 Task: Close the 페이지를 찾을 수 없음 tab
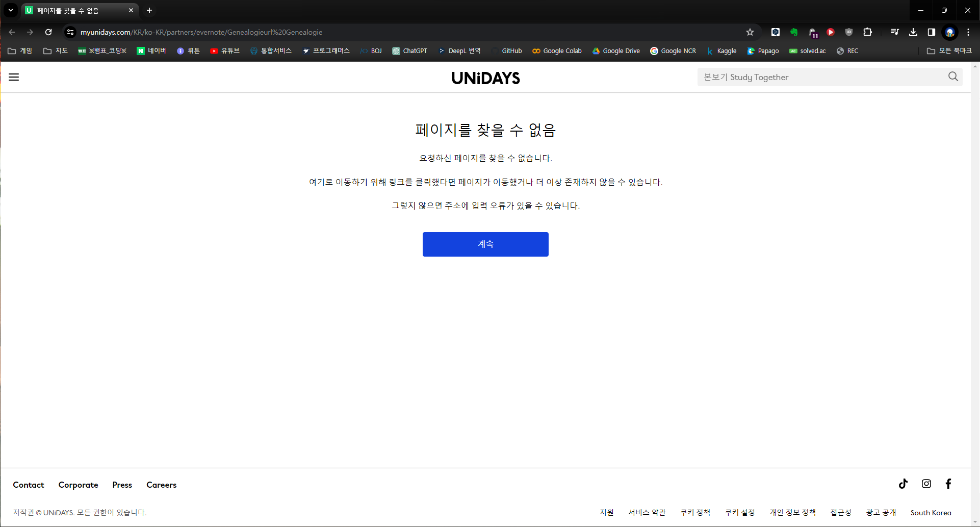pos(131,10)
